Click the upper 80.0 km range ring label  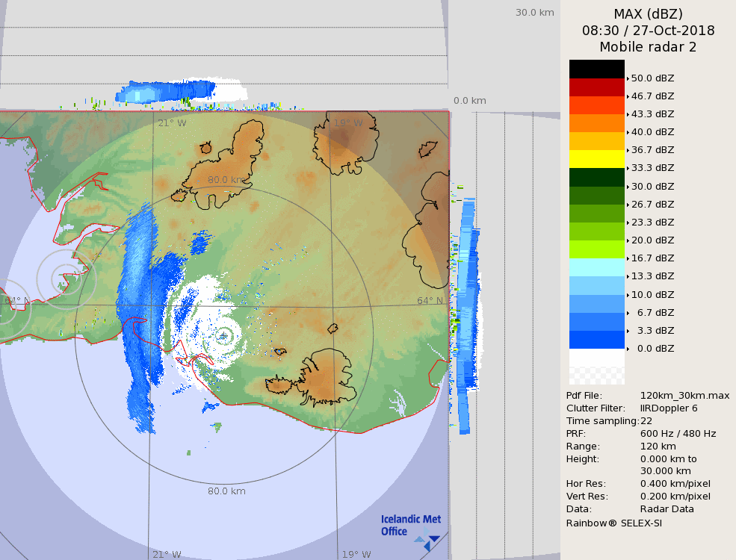[x=226, y=180]
